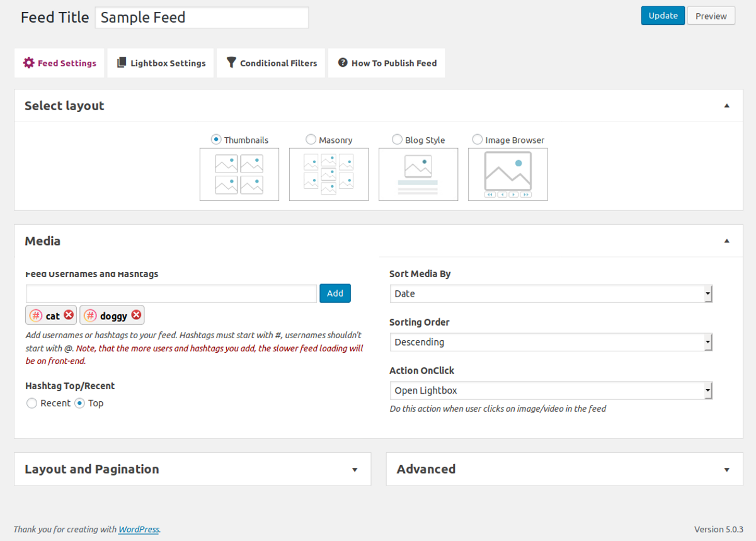The width and height of the screenshot is (756, 541).
Task: Open the Action OnClick dropdown
Action: point(551,390)
